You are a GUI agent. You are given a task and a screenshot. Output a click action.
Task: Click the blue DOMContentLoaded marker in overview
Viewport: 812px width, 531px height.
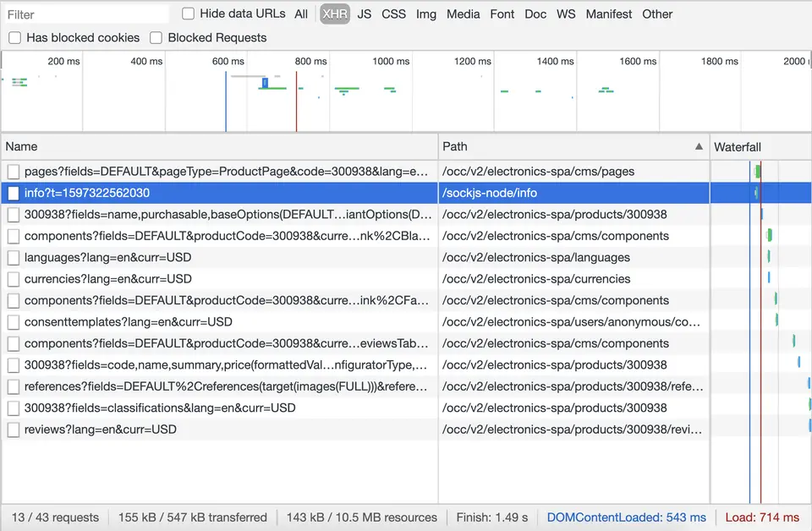pyautogui.click(x=226, y=101)
